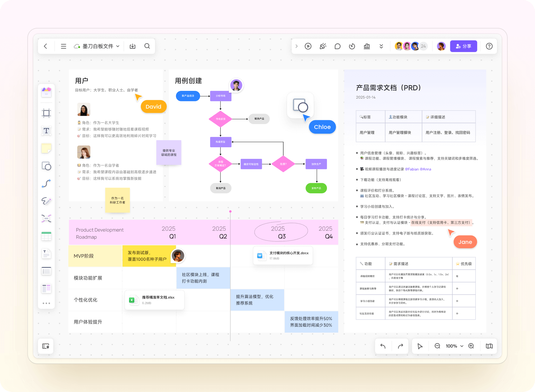This screenshot has height=392, width=535.
Task: Start presentation play mode
Action: [308, 46]
